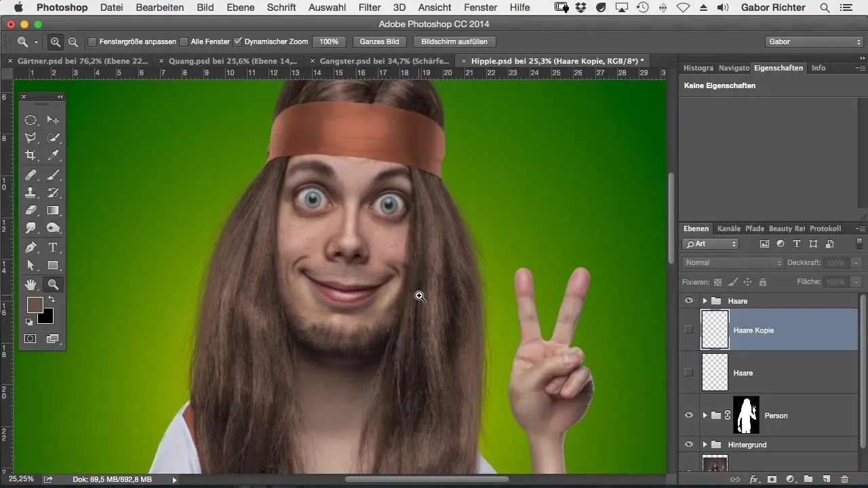Select the Sponge tool
Viewport: 868px width, 488px height.
pos(53,228)
